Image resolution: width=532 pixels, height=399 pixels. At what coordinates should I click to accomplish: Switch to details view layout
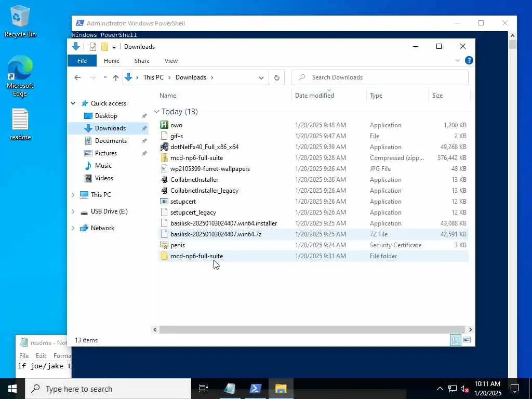[x=455, y=340]
